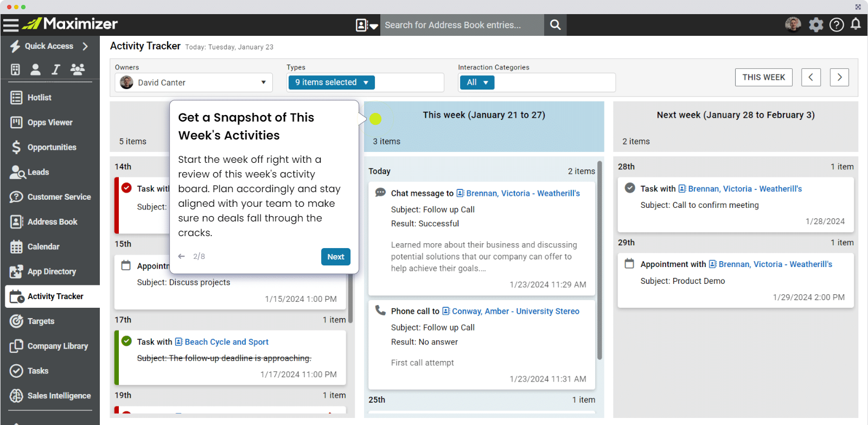Open notifications bell
The width and height of the screenshot is (868, 425).
point(856,24)
